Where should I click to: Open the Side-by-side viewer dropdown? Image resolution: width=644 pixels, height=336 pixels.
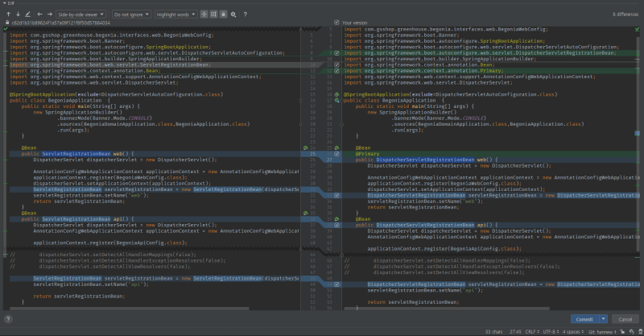coord(81,15)
